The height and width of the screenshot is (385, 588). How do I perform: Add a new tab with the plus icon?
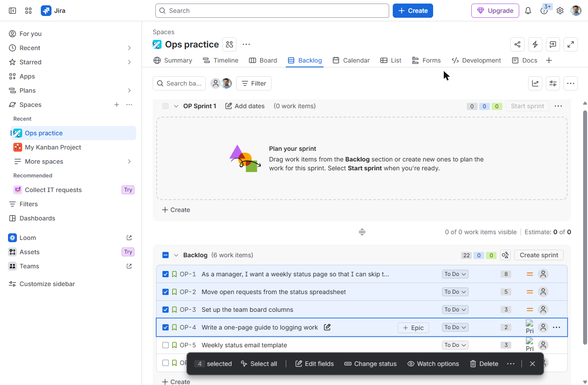tap(549, 60)
